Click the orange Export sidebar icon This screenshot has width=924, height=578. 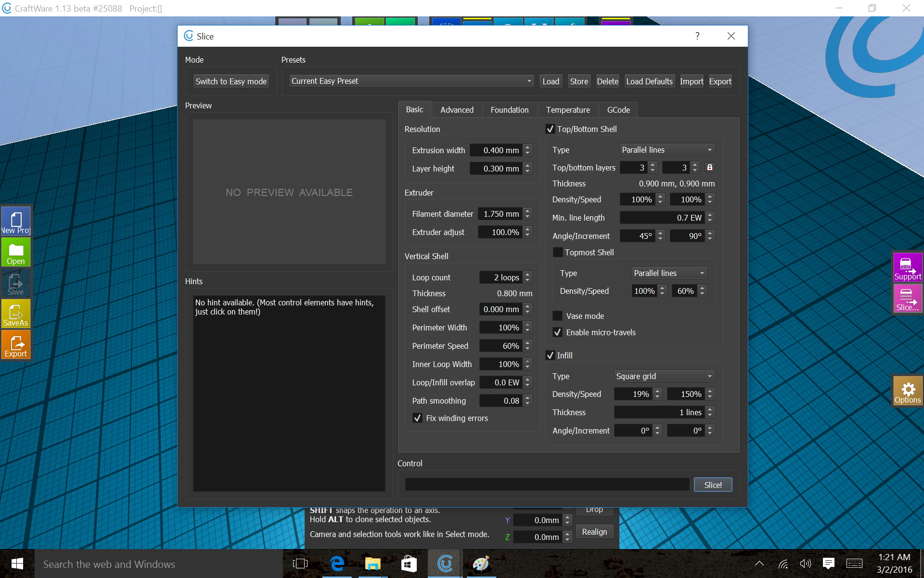16,345
